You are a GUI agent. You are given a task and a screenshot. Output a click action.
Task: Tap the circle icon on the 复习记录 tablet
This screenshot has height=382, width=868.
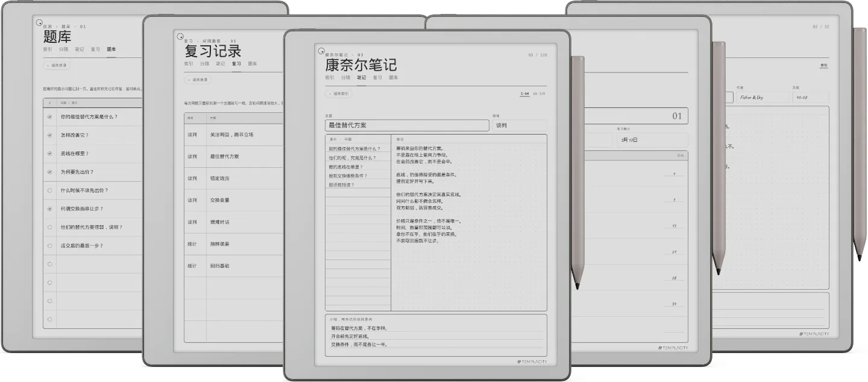click(180, 37)
